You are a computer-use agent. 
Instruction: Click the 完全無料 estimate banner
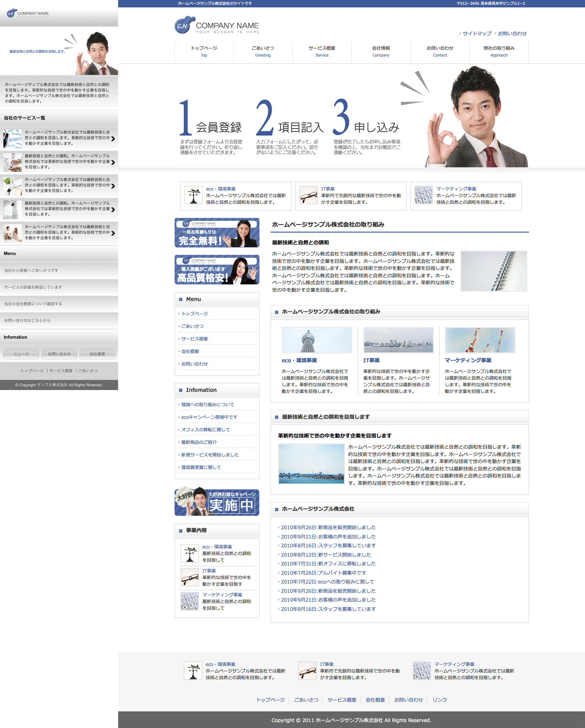click(217, 233)
